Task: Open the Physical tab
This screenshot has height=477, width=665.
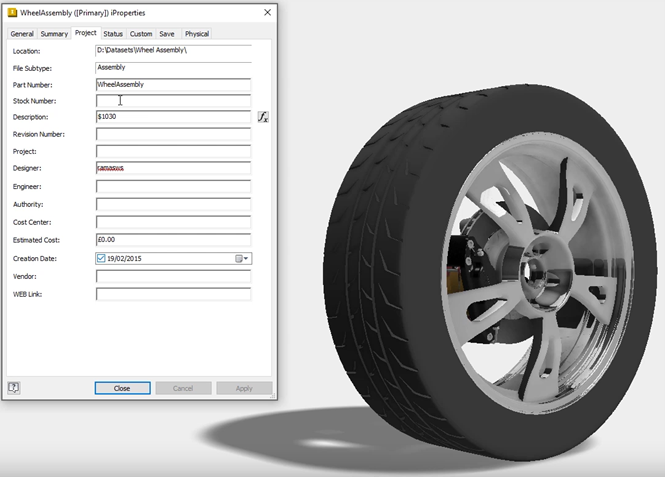Action: pos(197,34)
